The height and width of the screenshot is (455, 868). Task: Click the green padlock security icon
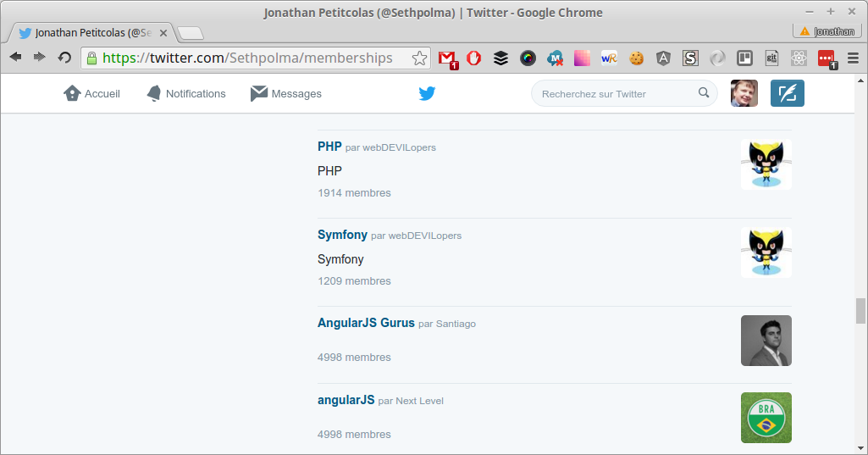[92, 58]
